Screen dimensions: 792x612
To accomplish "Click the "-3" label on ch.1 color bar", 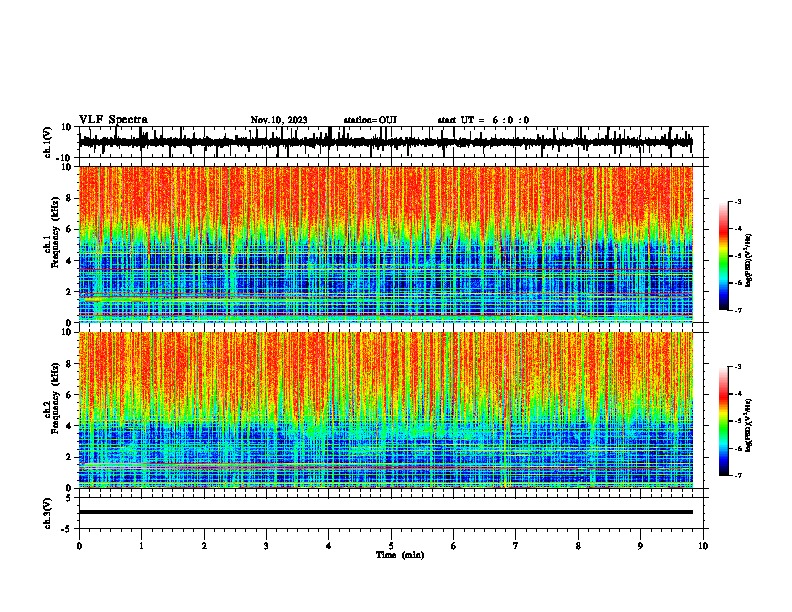I will [x=737, y=201].
